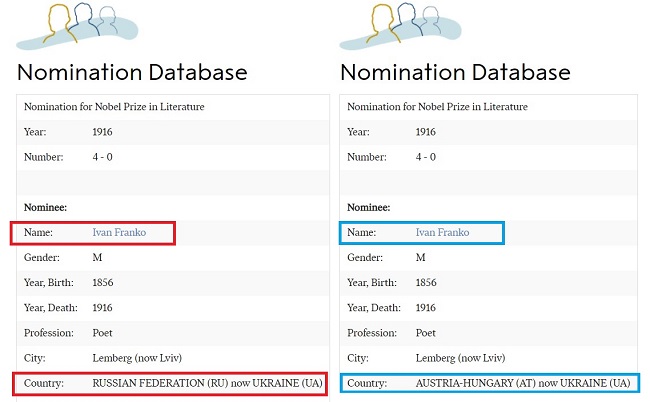Click right 'Nomination for Nobel Prize in Literature' row
This screenshot has height=402, width=650.
437,107
